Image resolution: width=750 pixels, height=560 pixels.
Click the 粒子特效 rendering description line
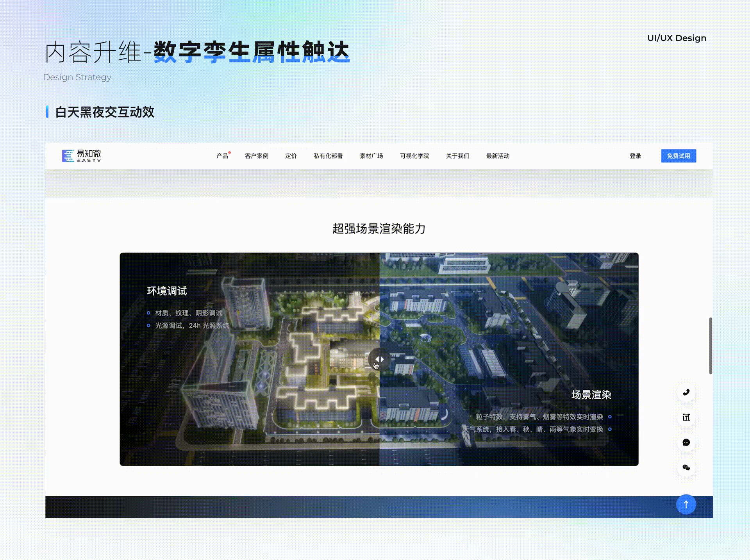tap(539, 417)
